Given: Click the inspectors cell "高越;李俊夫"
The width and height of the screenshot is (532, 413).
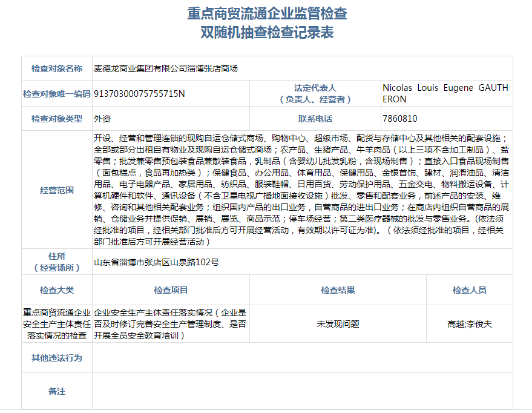Looking at the screenshot, I should 470,324.
